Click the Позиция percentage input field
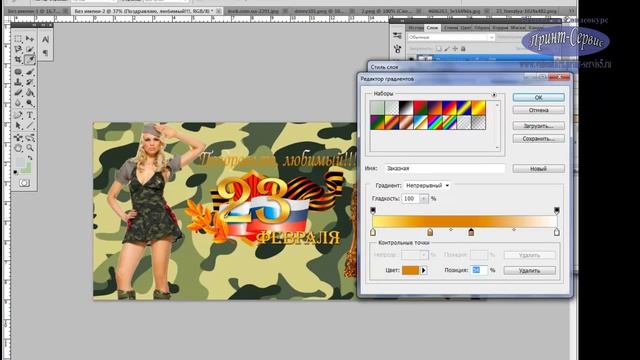This screenshot has height=360, width=640. (x=479, y=270)
